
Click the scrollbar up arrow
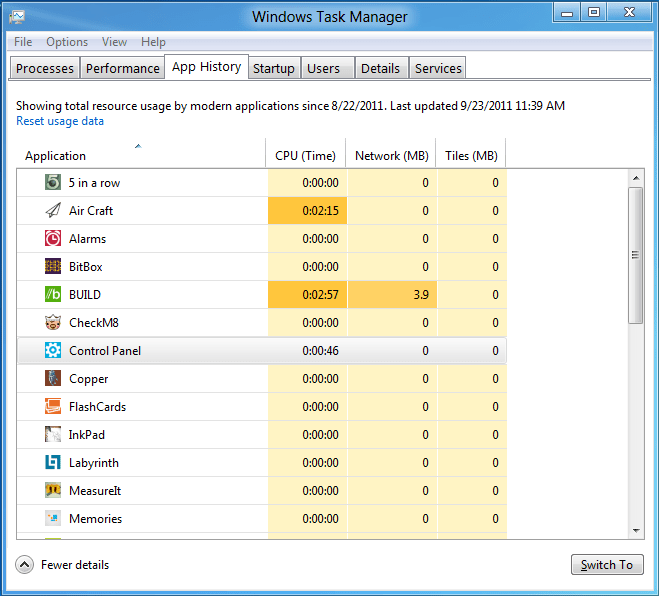pyautogui.click(x=636, y=178)
